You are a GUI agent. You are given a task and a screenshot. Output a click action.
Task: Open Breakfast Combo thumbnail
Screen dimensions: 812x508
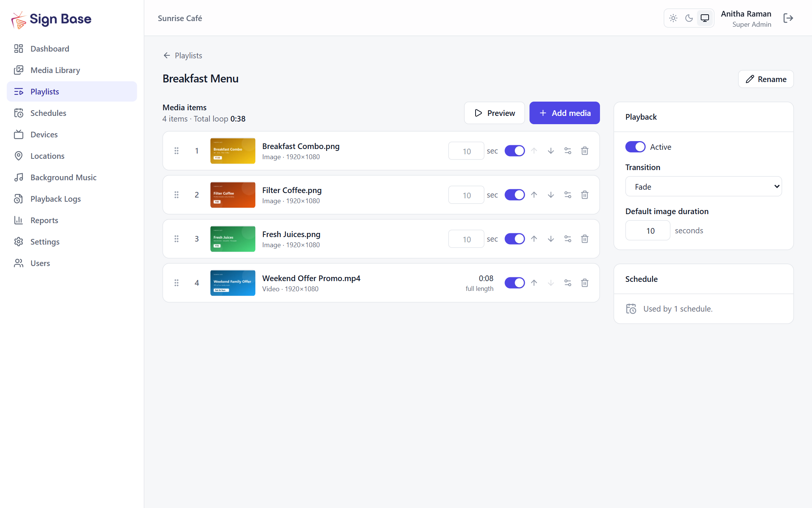233,151
